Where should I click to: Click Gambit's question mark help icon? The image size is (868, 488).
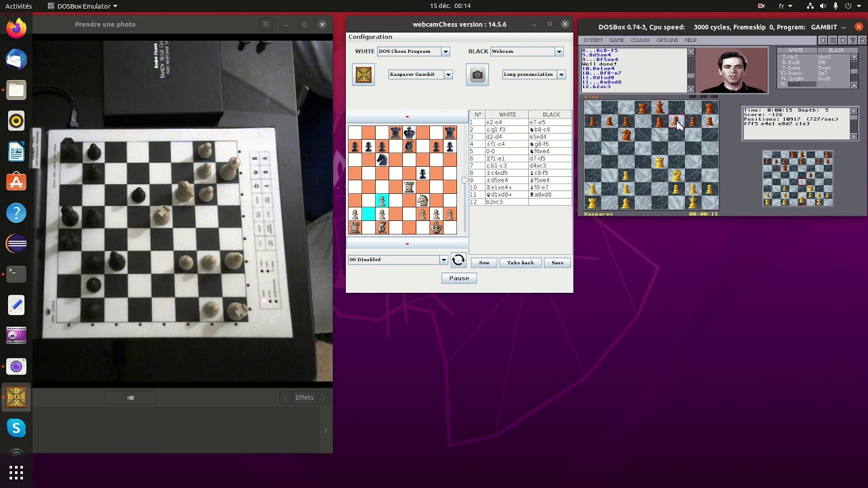[x=852, y=40]
